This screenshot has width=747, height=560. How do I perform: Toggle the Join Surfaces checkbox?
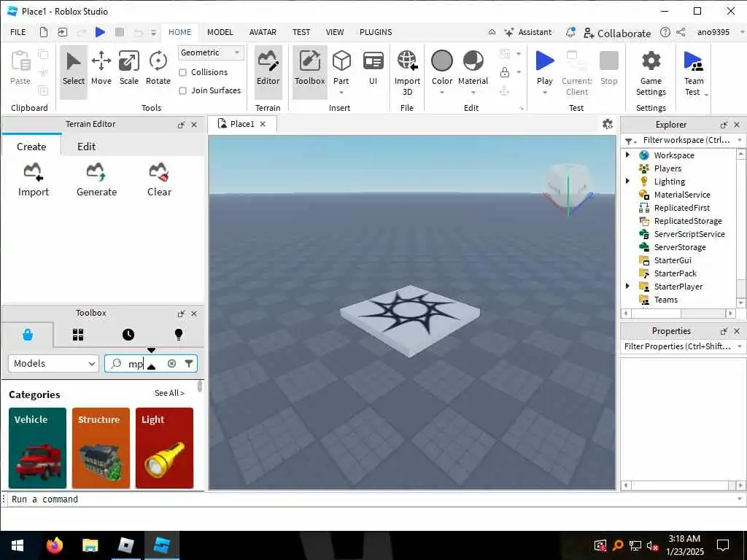click(182, 90)
